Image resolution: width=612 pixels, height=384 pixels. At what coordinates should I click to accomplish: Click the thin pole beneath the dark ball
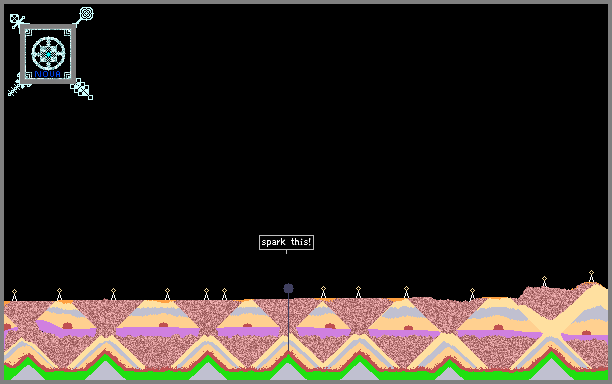click(x=288, y=322)
